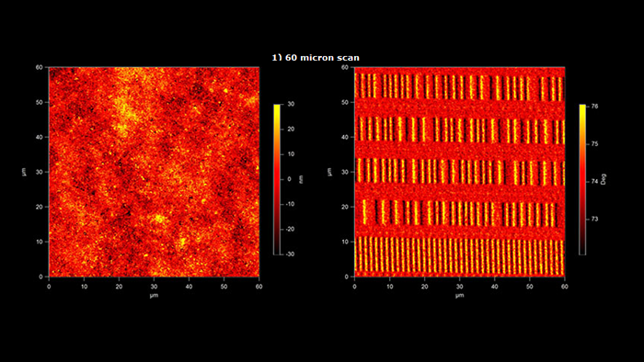Click the '0' label on nm colorbar

pyautogui.click(x=290, y=179)
